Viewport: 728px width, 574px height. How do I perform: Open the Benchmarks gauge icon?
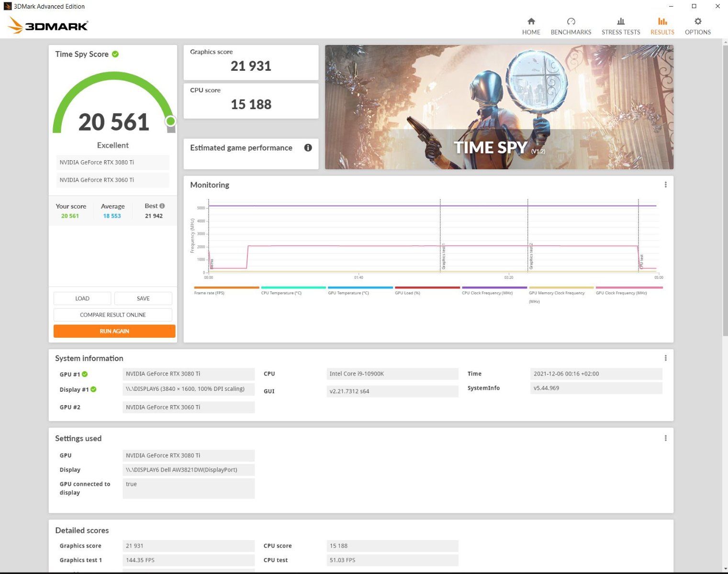pyautogui.click(x=571, y=21)
